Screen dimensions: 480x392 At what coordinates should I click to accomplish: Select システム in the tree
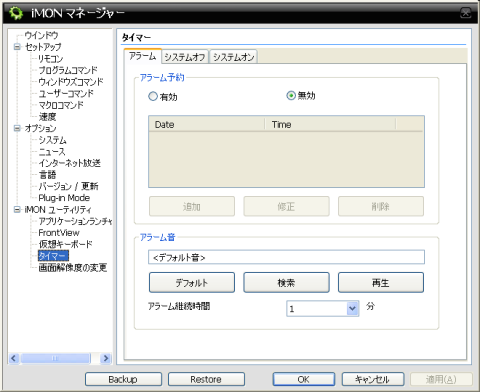[53, 140]
